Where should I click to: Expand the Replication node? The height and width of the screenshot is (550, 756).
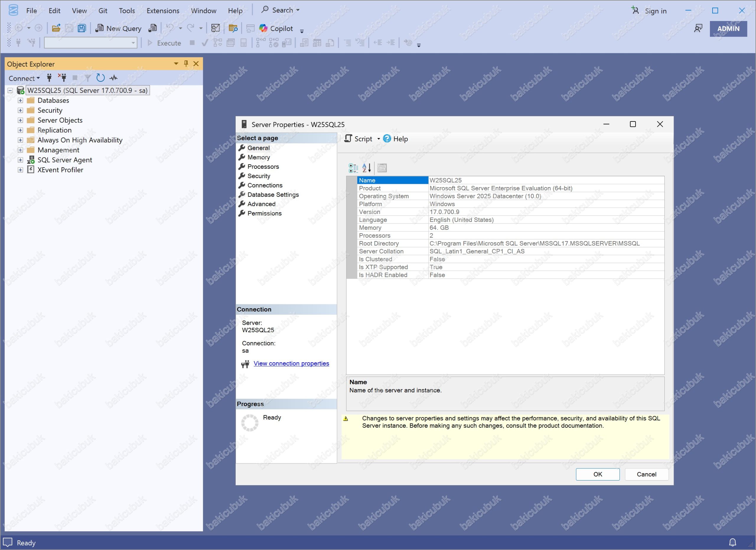coord(20,130)
